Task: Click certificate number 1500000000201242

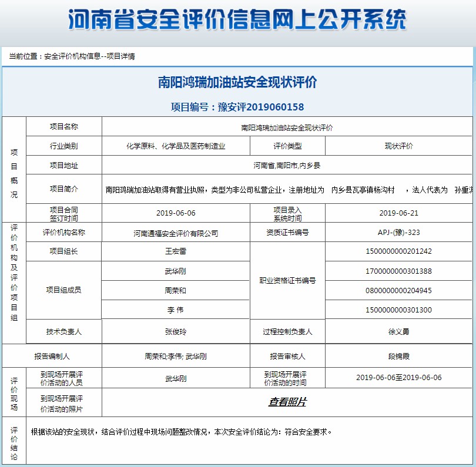Action: click(398, 251)
